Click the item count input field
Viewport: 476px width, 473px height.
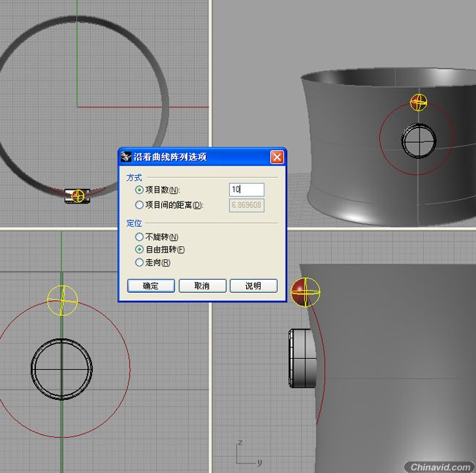coord(247,190)
